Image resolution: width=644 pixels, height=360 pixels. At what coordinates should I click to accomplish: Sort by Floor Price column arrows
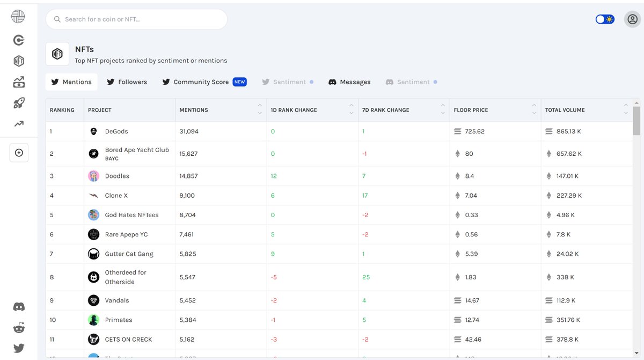pos(534,109)
